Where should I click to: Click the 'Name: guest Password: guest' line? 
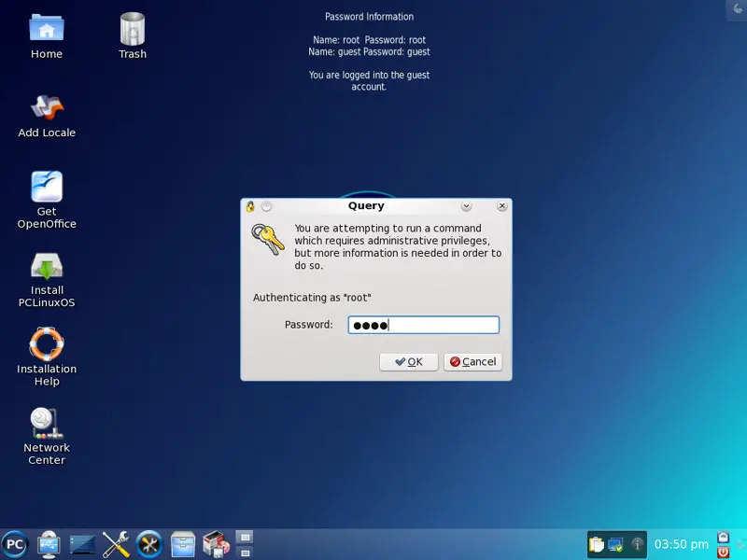click(369, 51)
